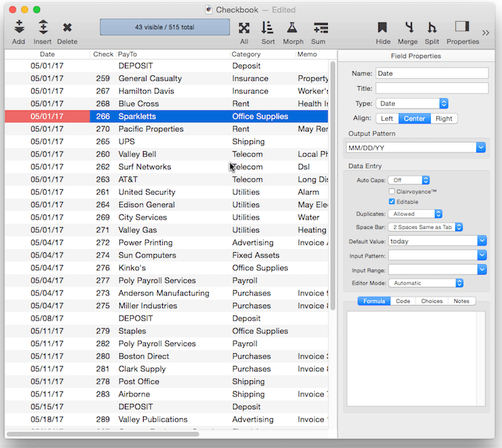Click the UPS payee cell
This screenshot has height=448, width=502.
(x=126, y=142)
